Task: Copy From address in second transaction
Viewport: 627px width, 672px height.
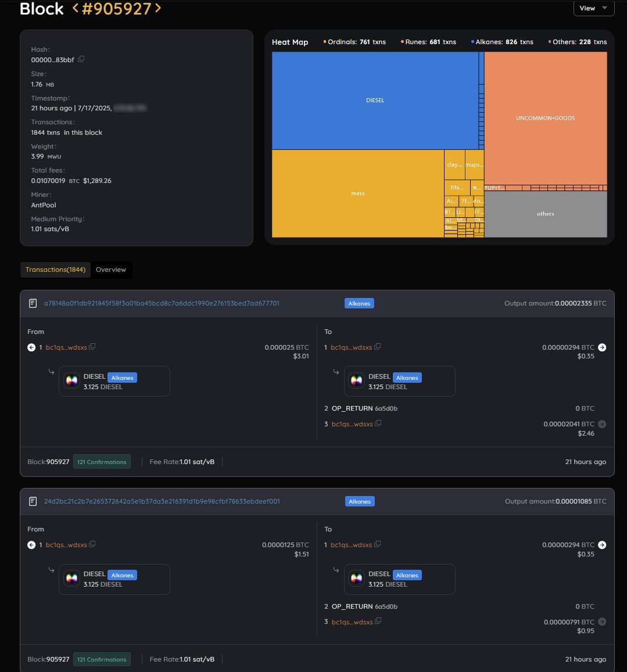Action: click(x=92, y=544)
